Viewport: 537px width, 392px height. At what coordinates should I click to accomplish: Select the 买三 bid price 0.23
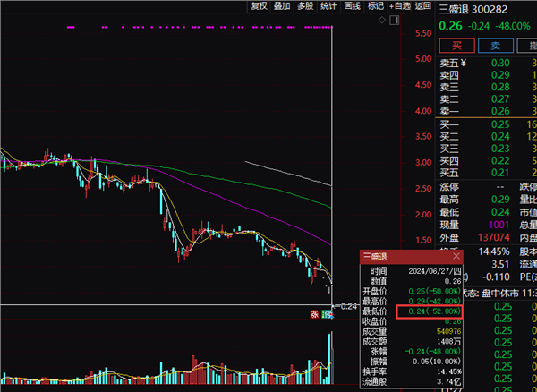[500, 149]
